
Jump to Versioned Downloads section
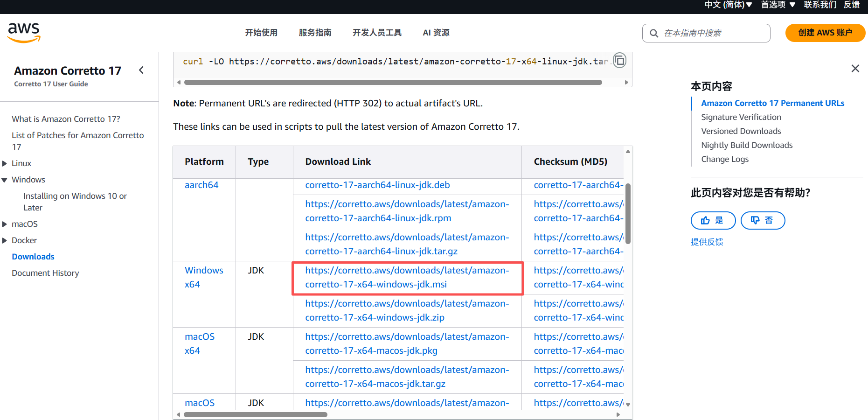click(741, 131)
